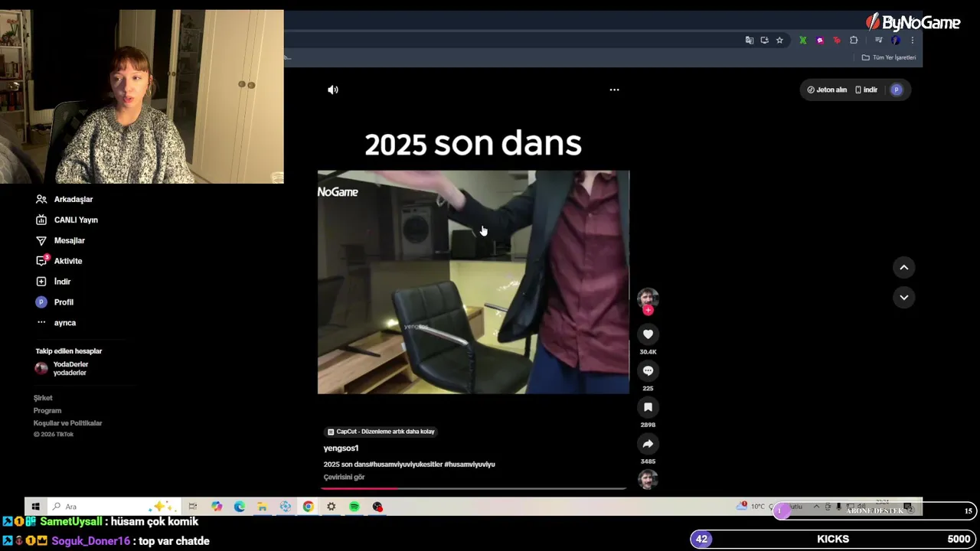Open the red Tp browser extension
The image size is (980, 551).
[837, 41]
